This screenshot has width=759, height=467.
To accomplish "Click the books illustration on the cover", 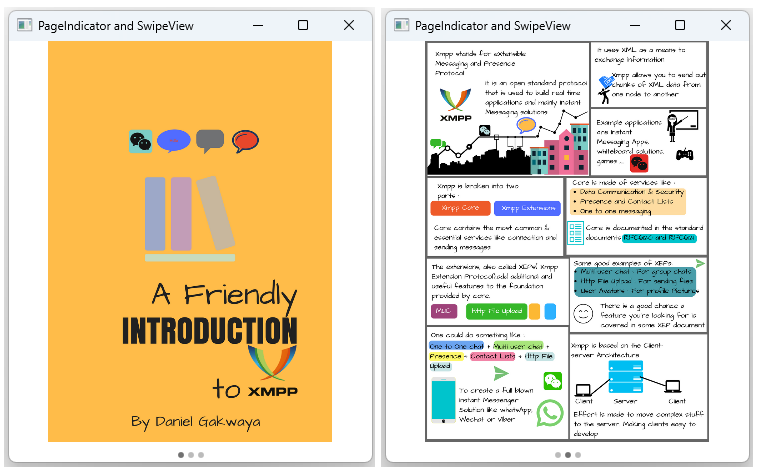I will [190, 219].
